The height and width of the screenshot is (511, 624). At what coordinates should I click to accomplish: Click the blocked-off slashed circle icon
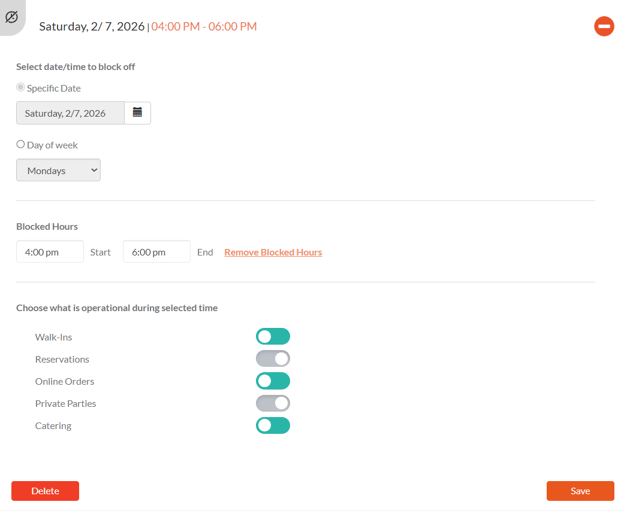tap(12, 17)
